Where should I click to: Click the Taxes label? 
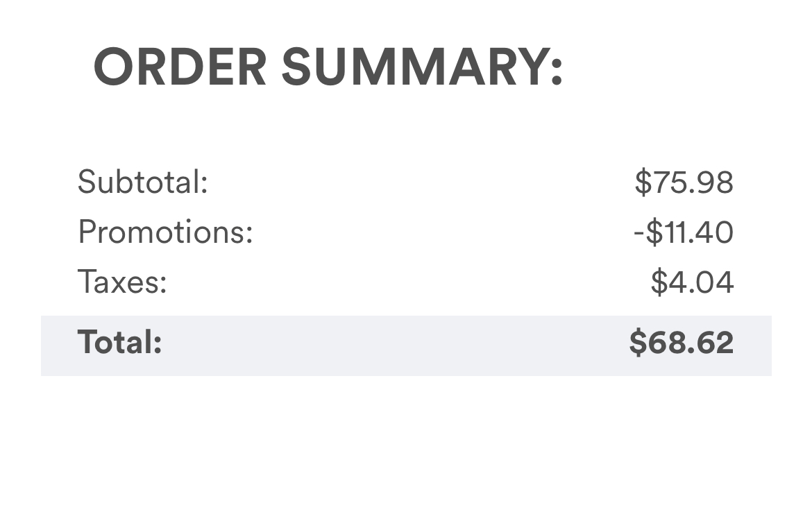point(122,282)
